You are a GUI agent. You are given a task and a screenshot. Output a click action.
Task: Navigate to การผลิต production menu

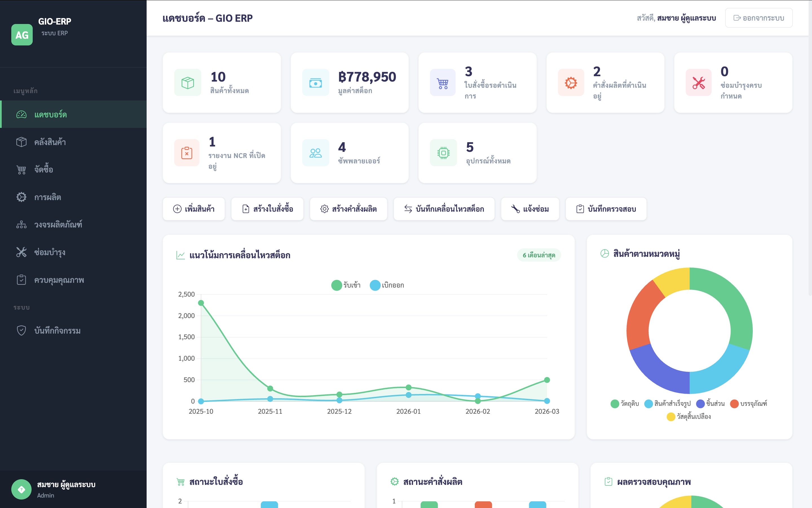pyautogui.click(x=74, y=197)
